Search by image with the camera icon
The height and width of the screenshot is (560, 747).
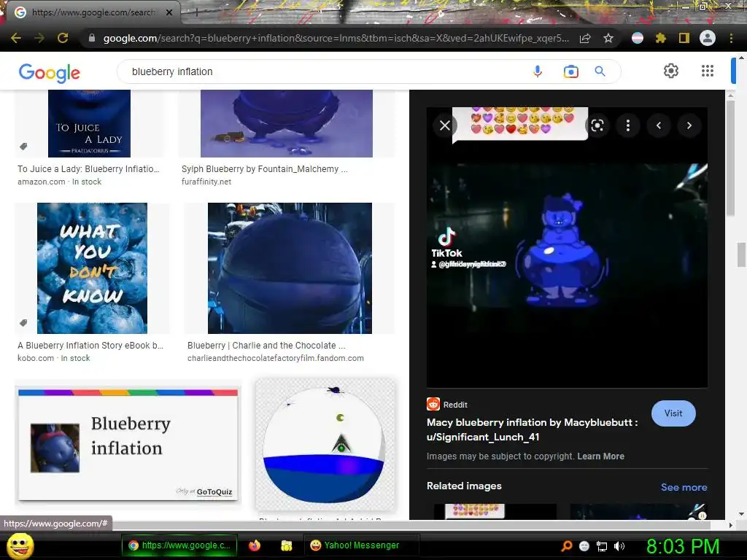[x=570, y=71]
